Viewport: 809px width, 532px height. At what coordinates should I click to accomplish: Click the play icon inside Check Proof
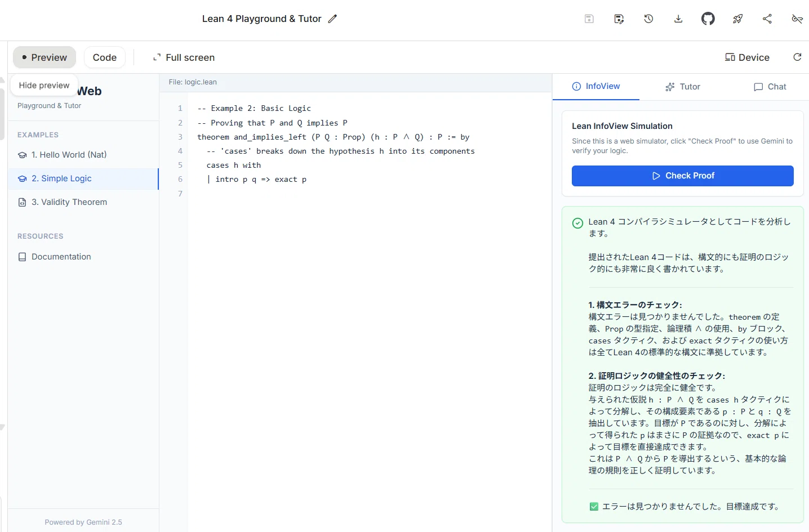(x=656, y=176)
